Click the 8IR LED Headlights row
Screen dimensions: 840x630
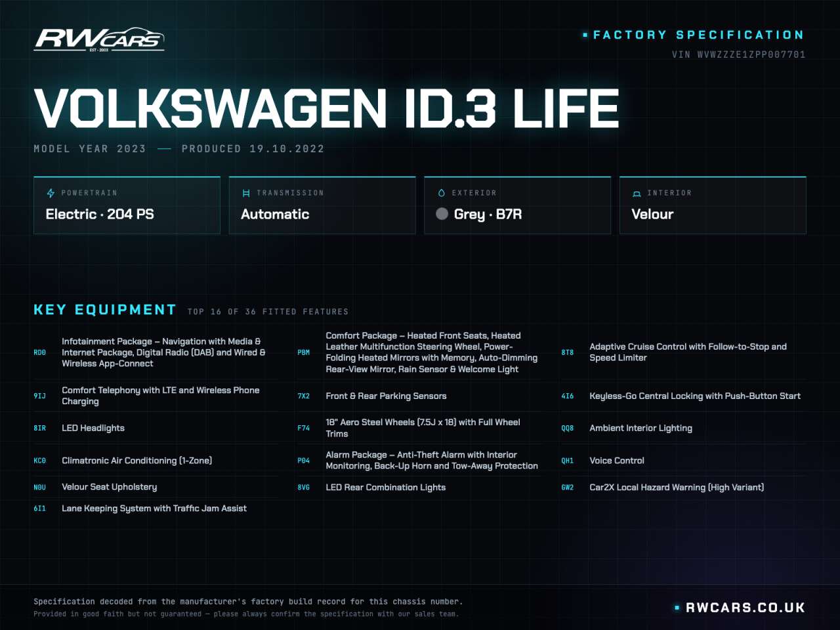tap(156, 428)
